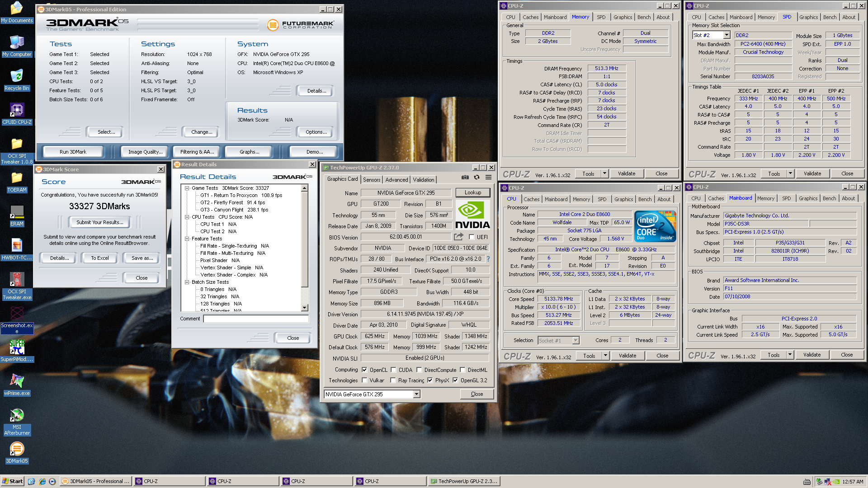Launch ERAM desktop shortcut

point(17,216)
